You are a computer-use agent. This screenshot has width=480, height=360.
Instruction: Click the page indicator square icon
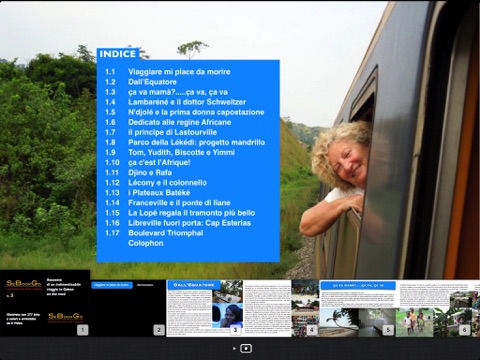(246, 348)
